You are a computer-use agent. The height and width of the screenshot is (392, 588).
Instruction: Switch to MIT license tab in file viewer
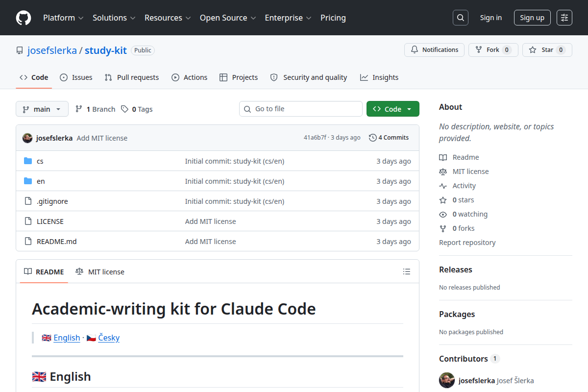[x=100, y=271]
